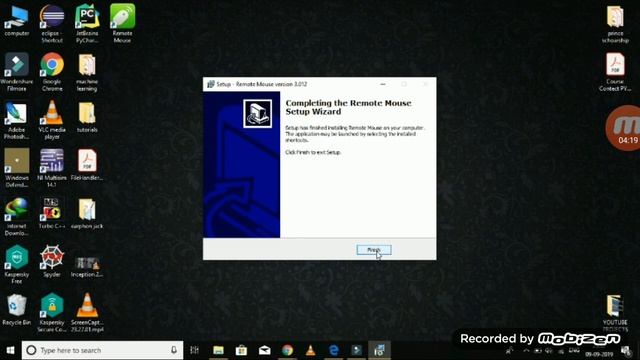Open the earphon jack folder icon
The image size is (640, 360).
click(x=87, y=213)
